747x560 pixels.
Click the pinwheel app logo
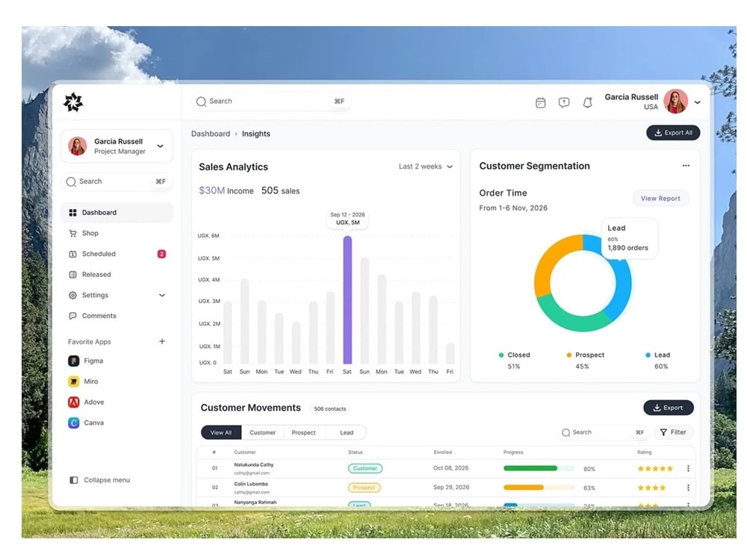73,102
